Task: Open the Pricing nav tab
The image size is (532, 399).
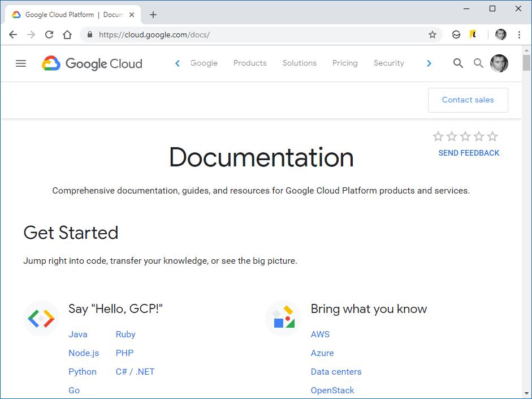Action: point(345,63)
